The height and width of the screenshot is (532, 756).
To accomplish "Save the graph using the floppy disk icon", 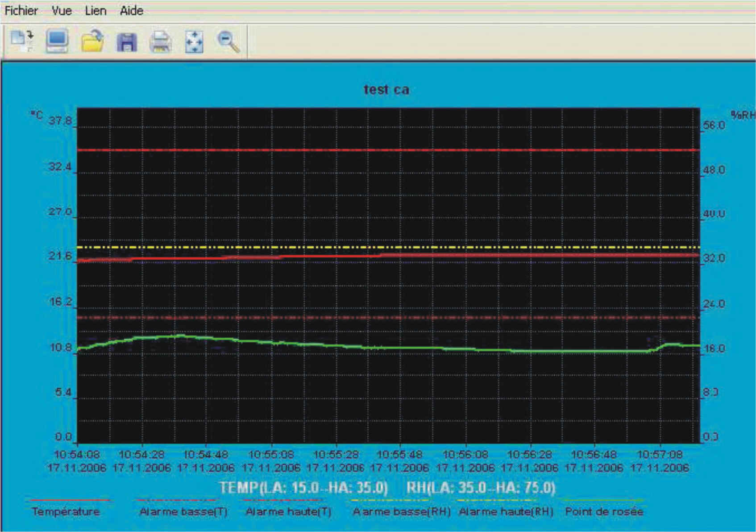I will [127, 42].
